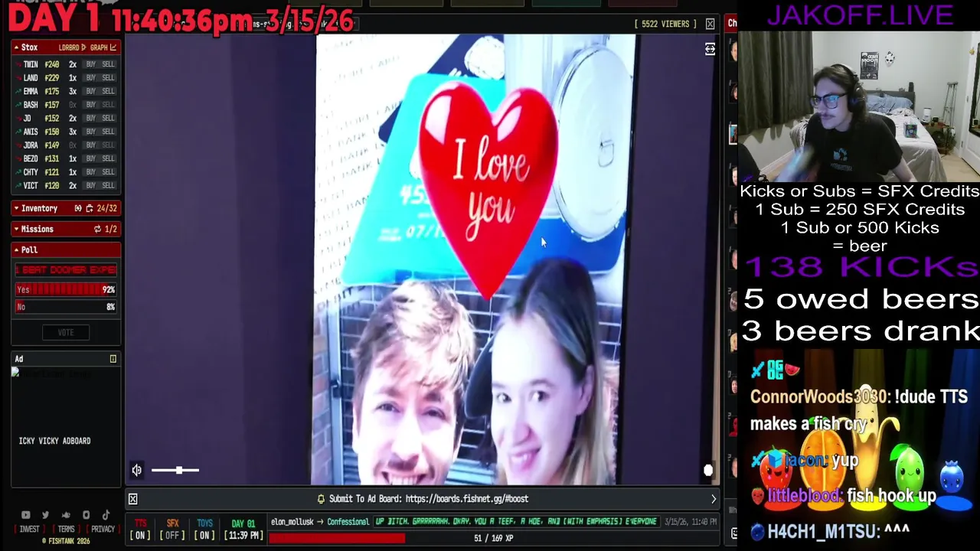Open the SoundCloud-style footer icon
The width and height of the screenshot is (980, 551).
pos(66,515)
